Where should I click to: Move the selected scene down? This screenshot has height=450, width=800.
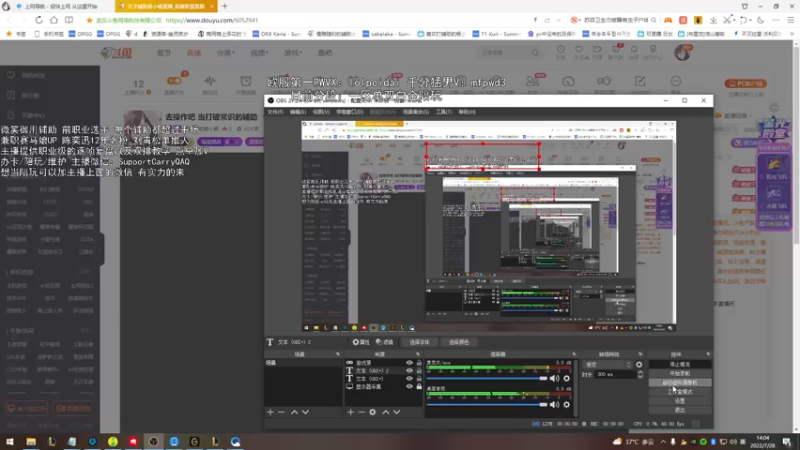coord(305,412)
